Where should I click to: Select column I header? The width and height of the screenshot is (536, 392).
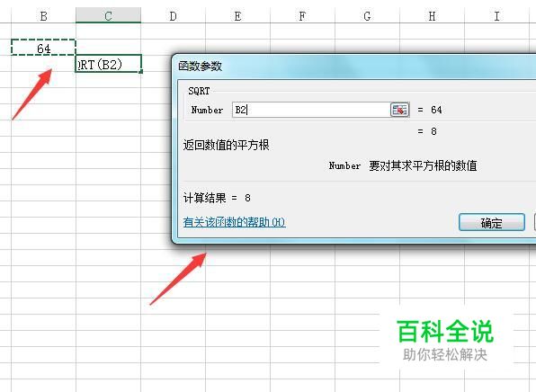tap(496, 15)
